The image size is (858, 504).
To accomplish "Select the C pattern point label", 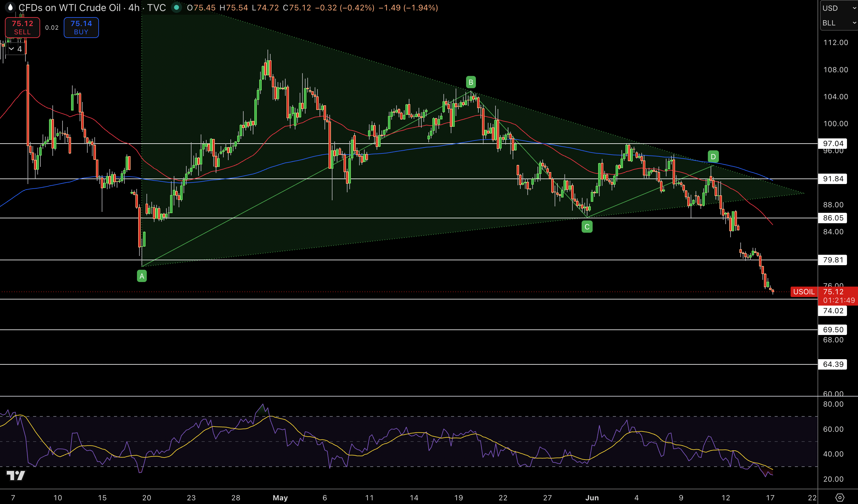I will (x=587, y=227).
